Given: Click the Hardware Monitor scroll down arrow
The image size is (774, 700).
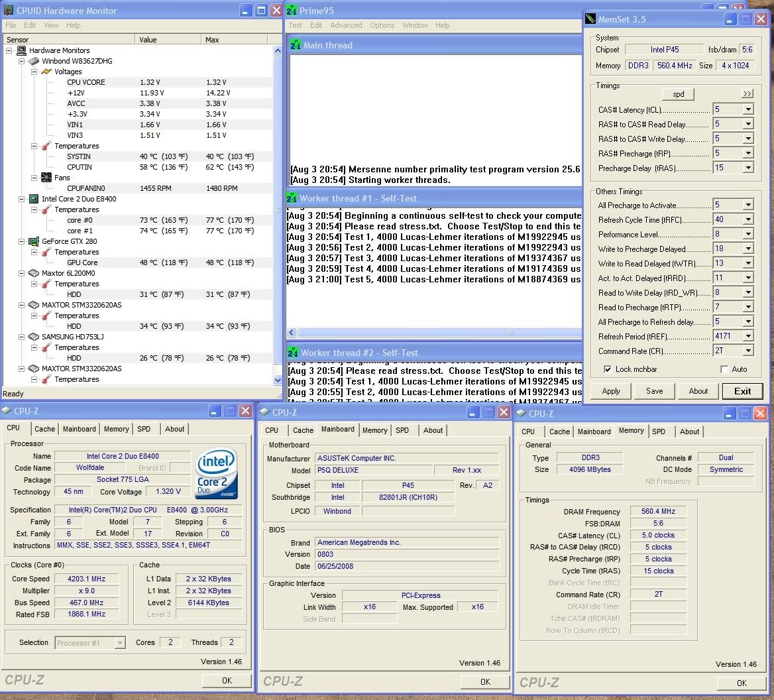Looking at the screenshot, I should 278,380.
